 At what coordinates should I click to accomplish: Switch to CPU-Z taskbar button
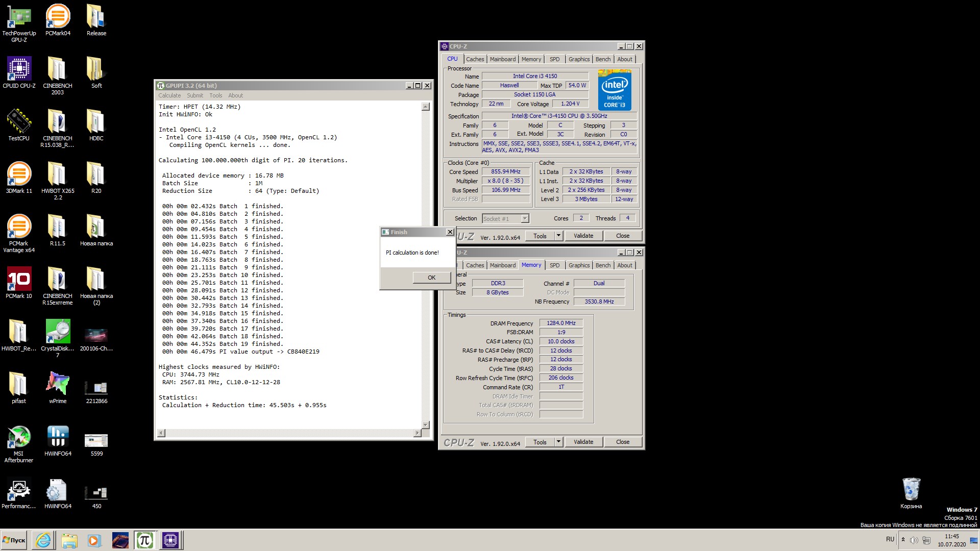(170, 540)
